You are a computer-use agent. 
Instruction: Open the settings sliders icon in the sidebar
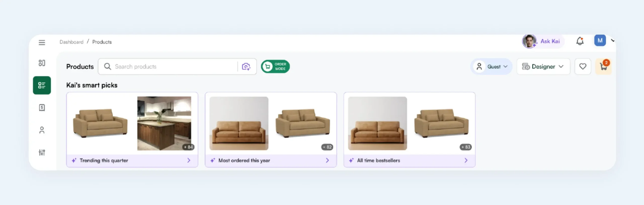42,152
